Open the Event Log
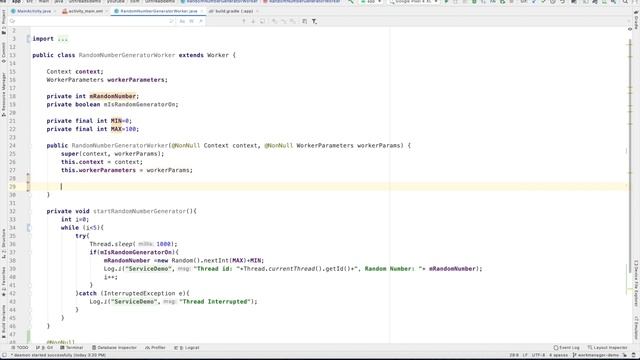Viewport: 640px width, 360px height. pos(567,348)
